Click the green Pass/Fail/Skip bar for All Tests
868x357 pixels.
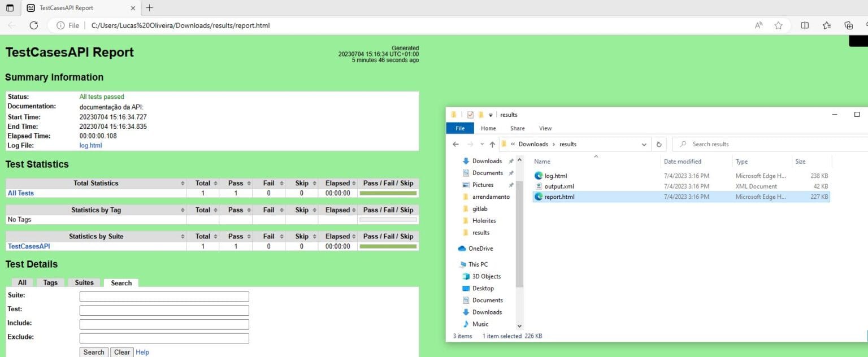pos(388,193)
